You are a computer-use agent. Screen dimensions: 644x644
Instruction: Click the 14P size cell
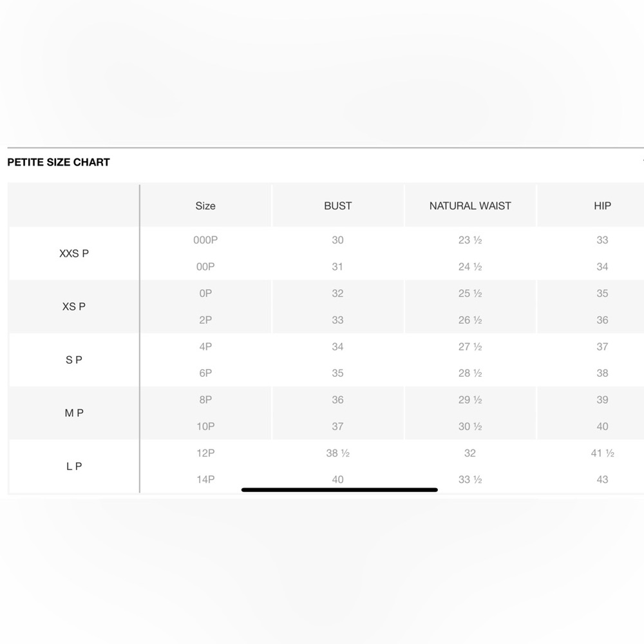coord(205,479)
